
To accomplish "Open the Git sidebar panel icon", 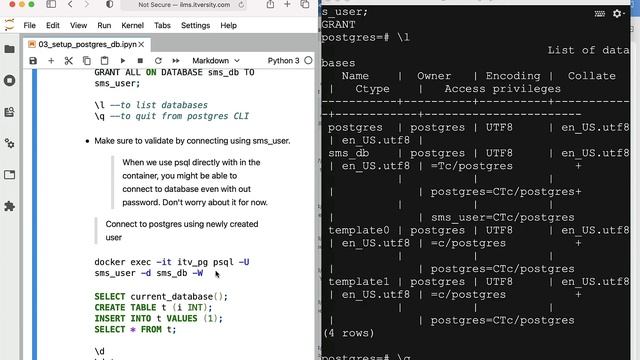I will click(9, 112).
